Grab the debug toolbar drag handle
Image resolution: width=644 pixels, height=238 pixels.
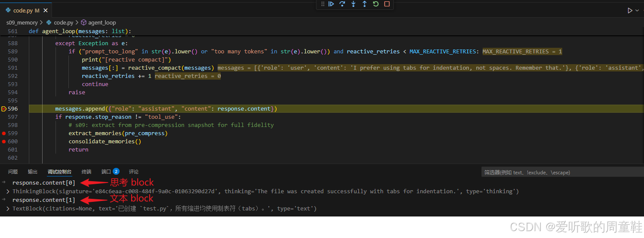323,4
